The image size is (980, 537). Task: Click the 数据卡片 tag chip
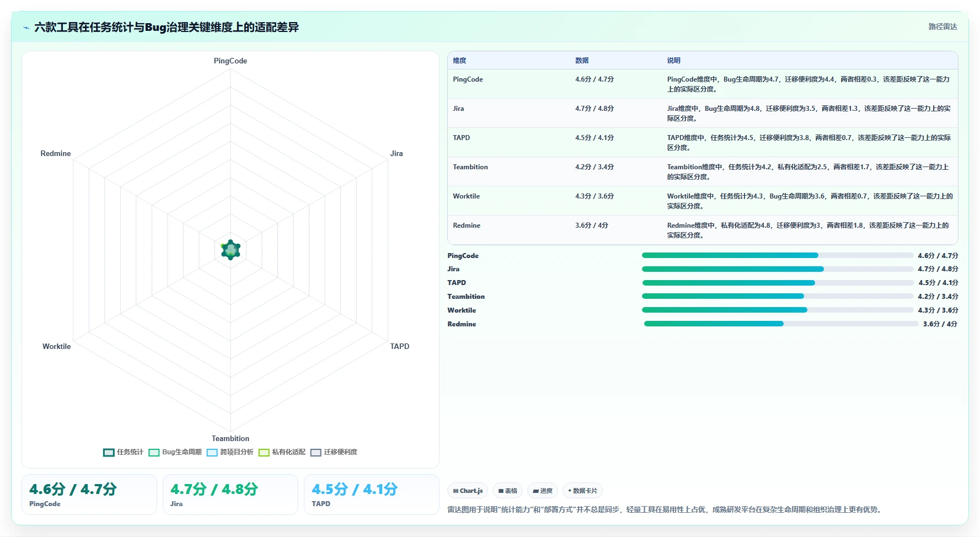582,491
